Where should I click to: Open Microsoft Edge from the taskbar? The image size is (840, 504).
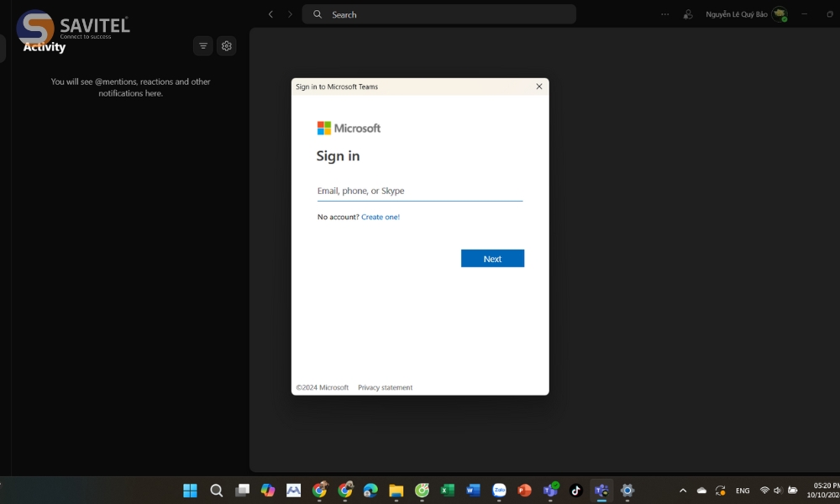click(x=370, y=490)
